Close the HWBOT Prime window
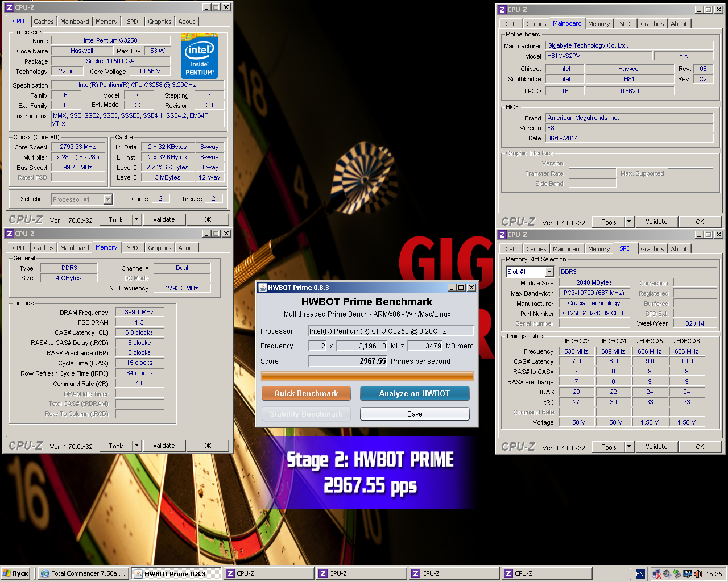Screen dimensions: 728x582 [x=471, y=288]
